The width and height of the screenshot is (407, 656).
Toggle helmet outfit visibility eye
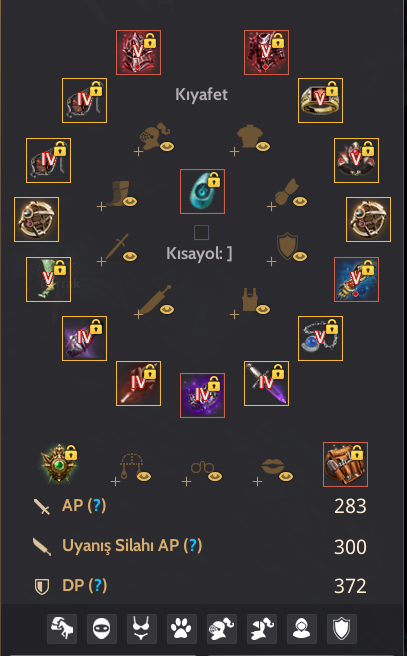167,146
